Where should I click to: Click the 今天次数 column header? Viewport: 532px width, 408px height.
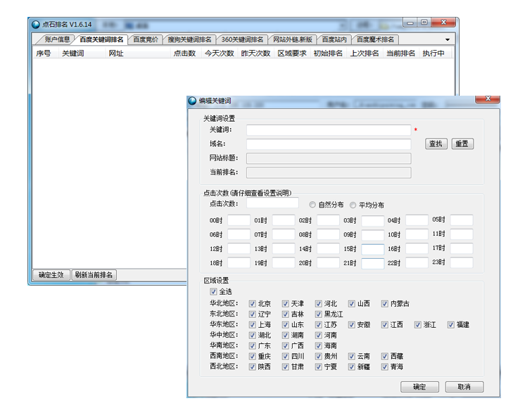(219, 53)
